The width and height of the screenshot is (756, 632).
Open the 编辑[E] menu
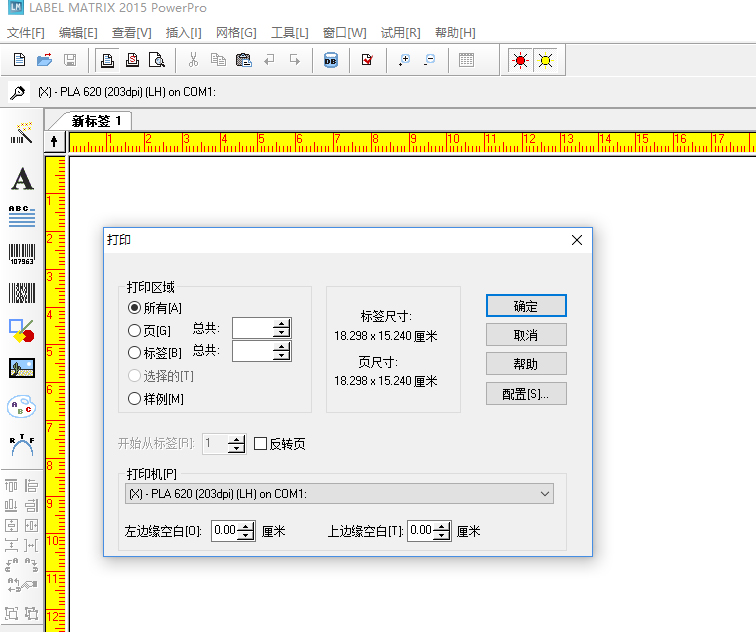click(x=78, y=33)
